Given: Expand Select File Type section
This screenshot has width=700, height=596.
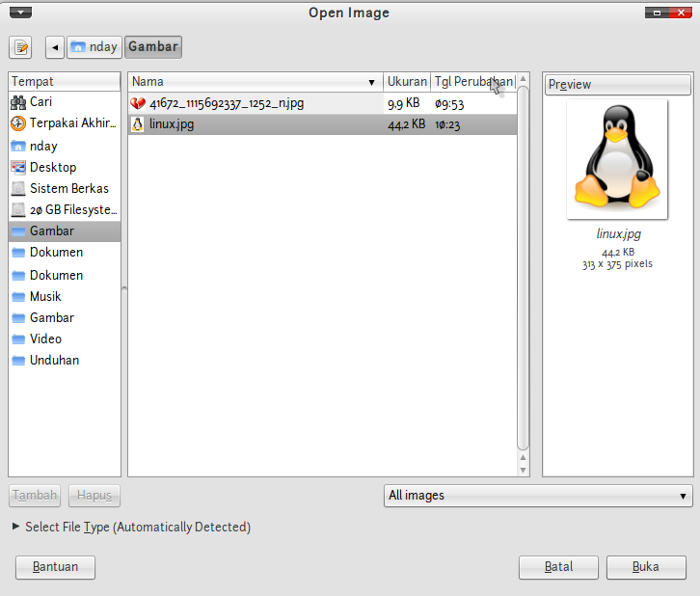Looking at the screenshot, I should [16, 527].
